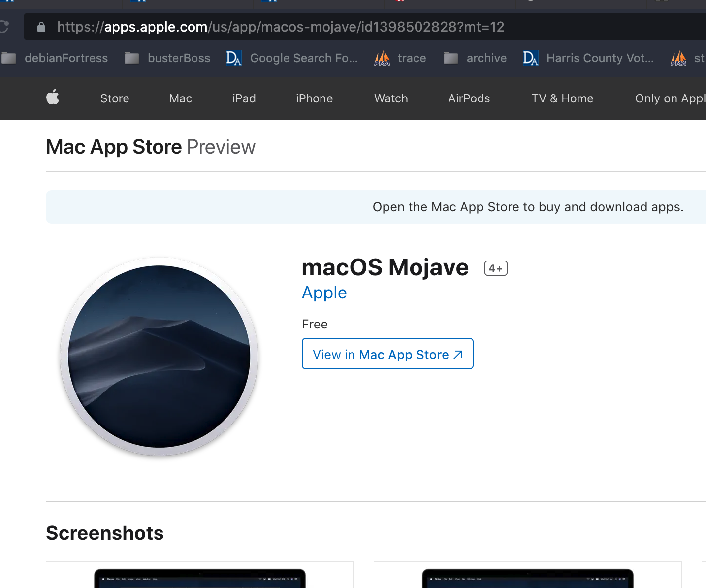706x588 pixels.
Task: Go to the Store menu item
Action: (115, 98)
